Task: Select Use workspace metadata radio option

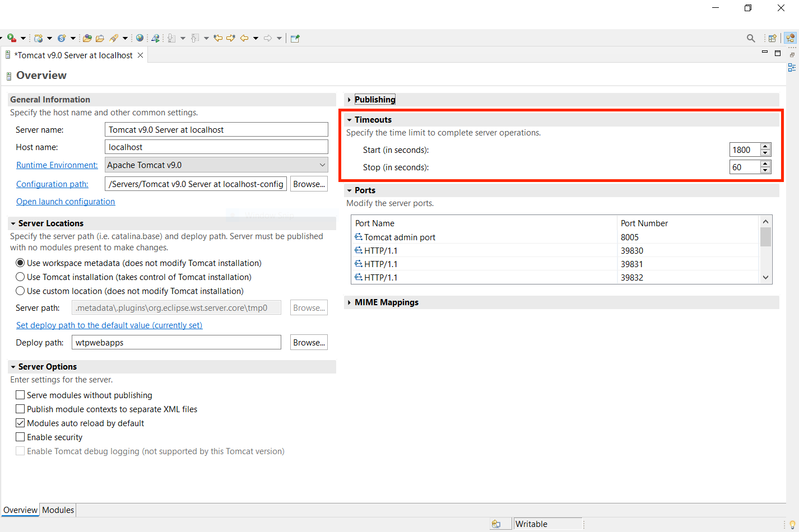Action: coord(20,263)
